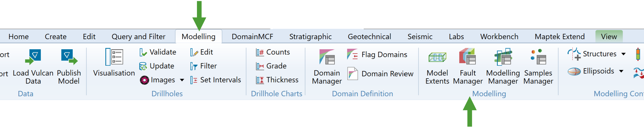Open the Ellipsoids dropdown menu
The height and width of the screenshot is (127, 644).
(621, 71)
